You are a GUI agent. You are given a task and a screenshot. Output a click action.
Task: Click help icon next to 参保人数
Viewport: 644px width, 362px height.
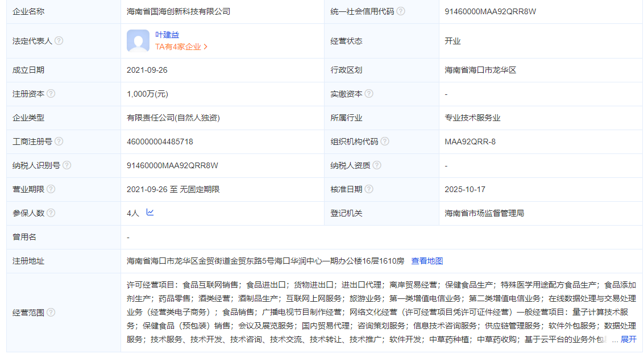tap(51, 213)
